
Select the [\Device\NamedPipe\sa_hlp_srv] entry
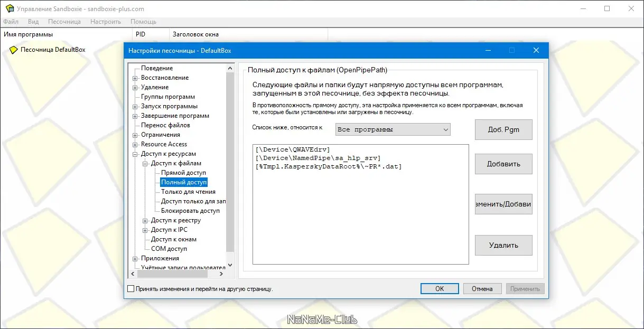point(318,158)
